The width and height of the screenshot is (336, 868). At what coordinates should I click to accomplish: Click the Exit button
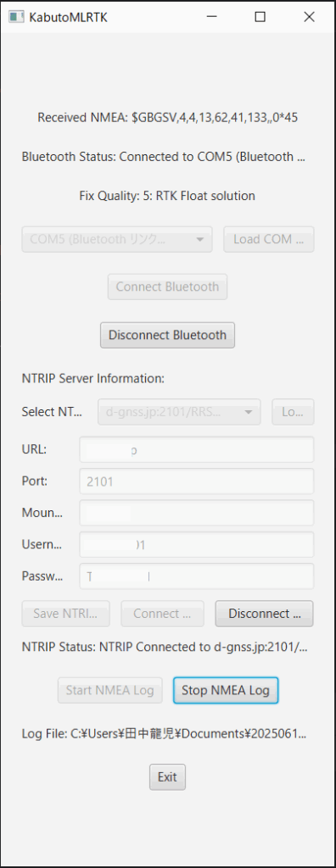click(x=167, y=776)
